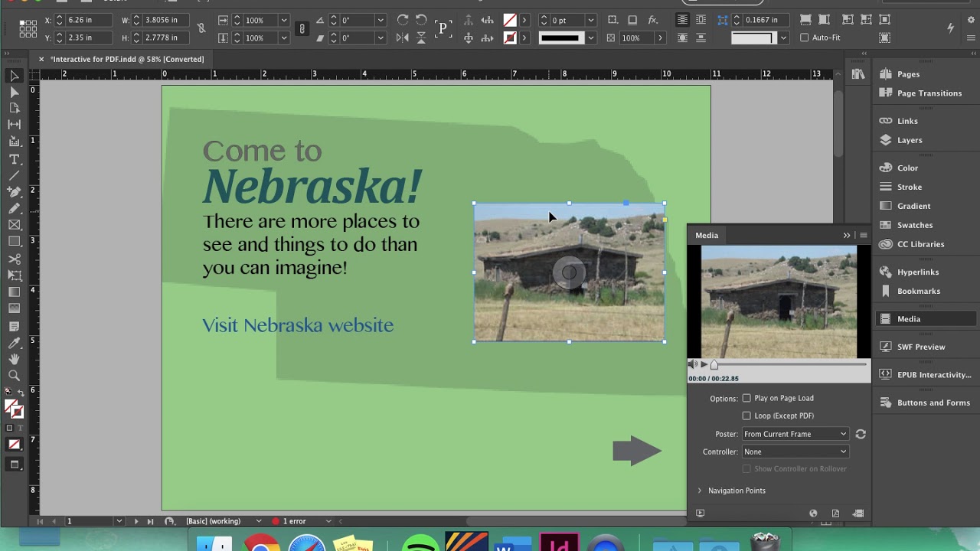Open the Scale X percentage dropdown
980x551 pixels.
pos(284,20)
